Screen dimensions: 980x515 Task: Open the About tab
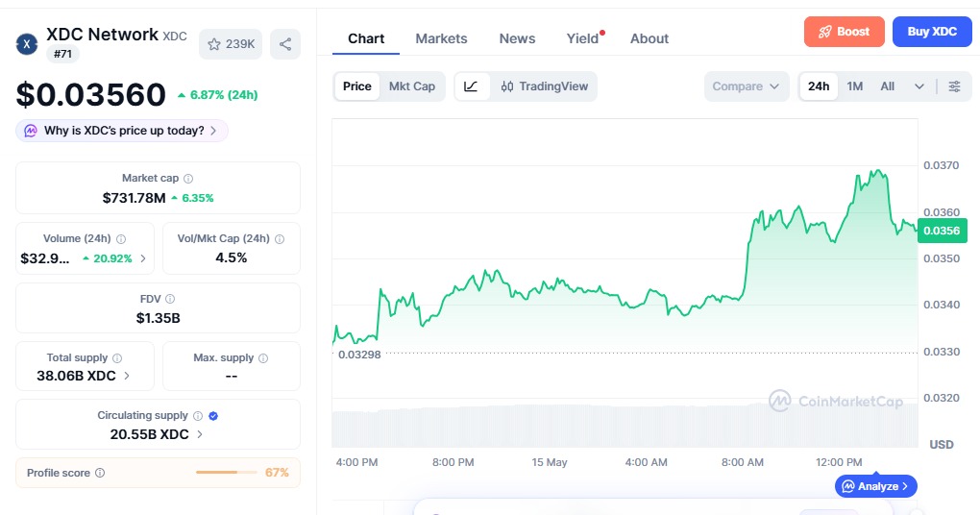[x=649, y=38]
